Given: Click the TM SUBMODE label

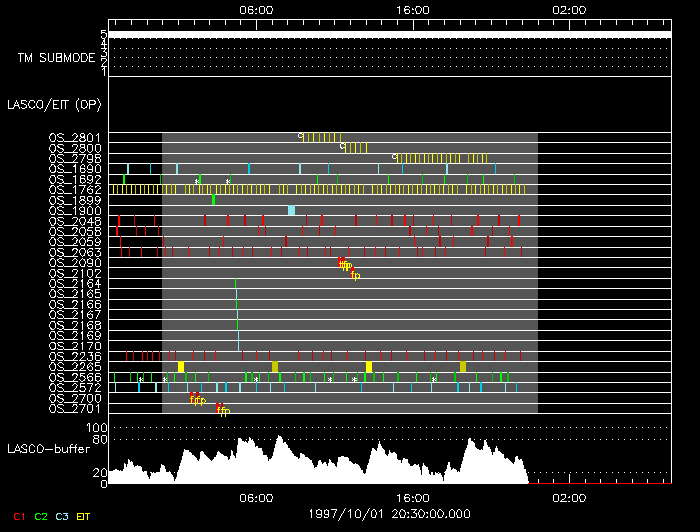Looking at the screenshot, I should coord(53,58).
